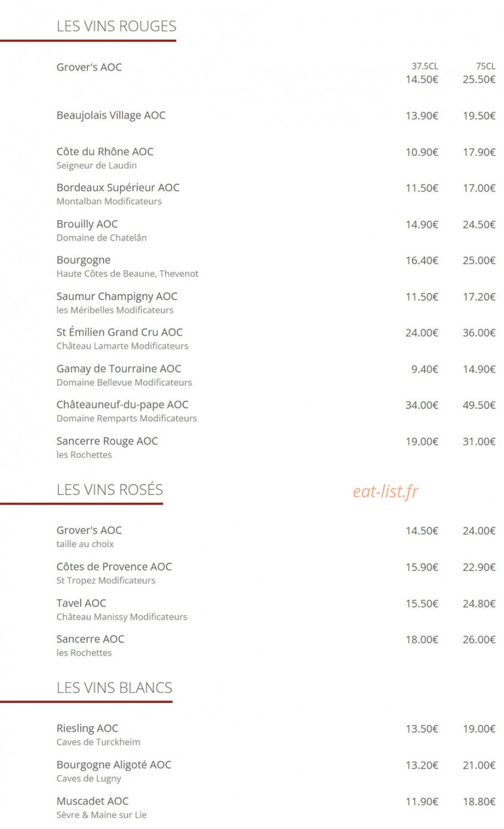
Task: Click Côte du Rhône AOC wine name
Action: point(105,151)
